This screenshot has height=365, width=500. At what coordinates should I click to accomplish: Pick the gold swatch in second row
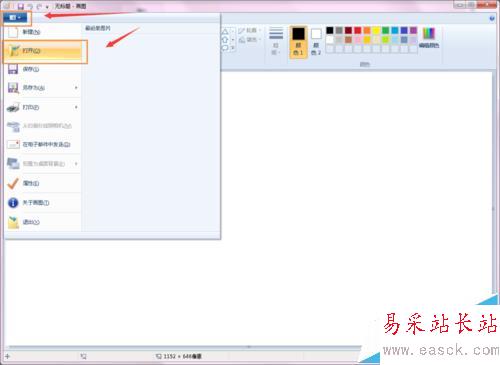pos(367,40)
